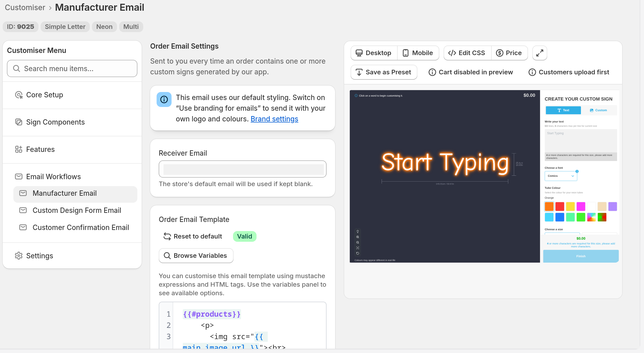Viewport: 644px width, 353px height.
Task: Click Customers upload first info
Action: click(x=569, y=72)
